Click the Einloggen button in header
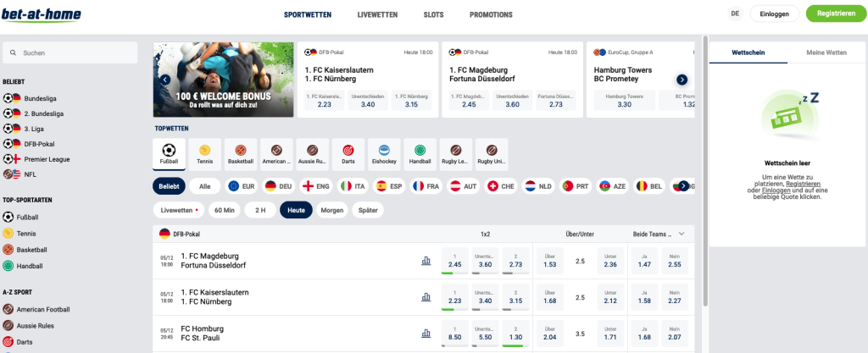The width and height of the screenshot is (868, 353). pos(775,14)
